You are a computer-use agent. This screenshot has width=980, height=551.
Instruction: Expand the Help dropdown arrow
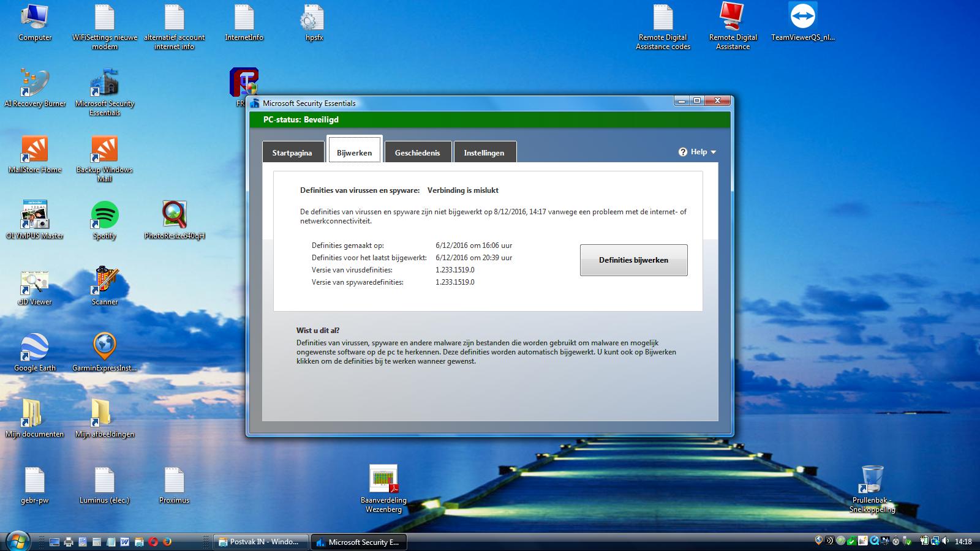pos(714,152)
